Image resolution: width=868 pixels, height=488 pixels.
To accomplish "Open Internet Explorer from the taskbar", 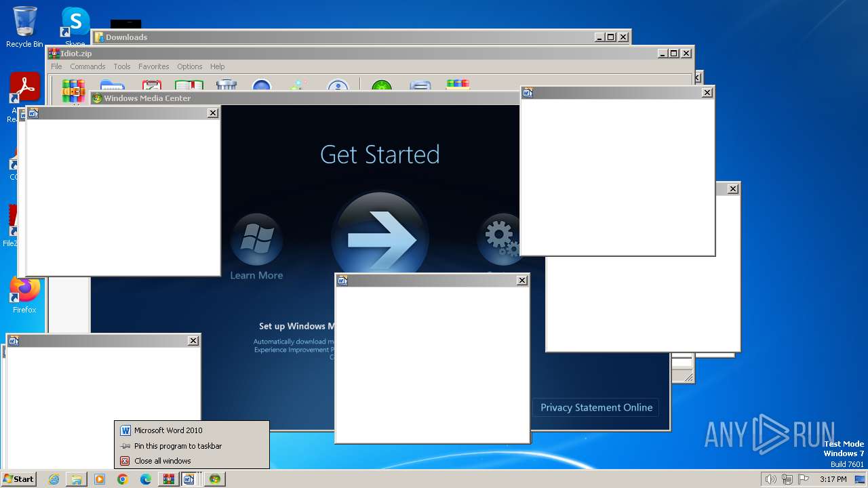I will click(54, 479).
